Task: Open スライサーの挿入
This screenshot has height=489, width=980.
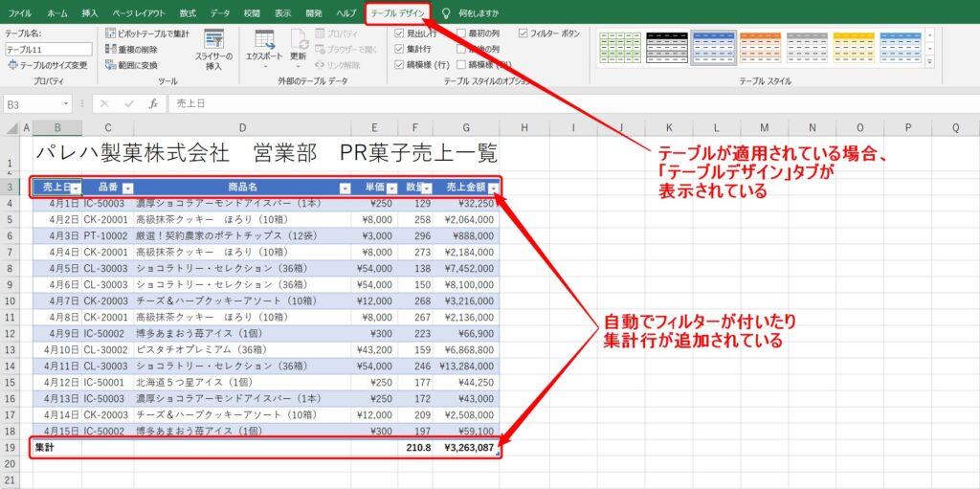Action: [x=213, y=50]
